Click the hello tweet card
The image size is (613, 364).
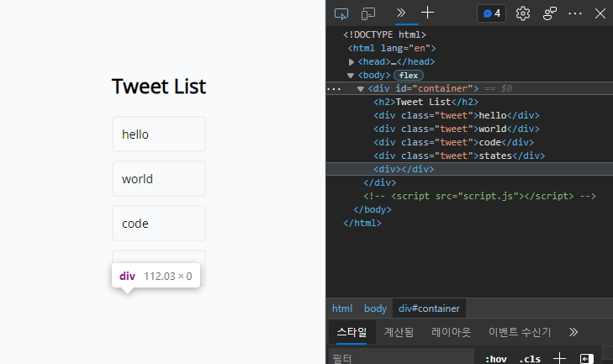159,135
